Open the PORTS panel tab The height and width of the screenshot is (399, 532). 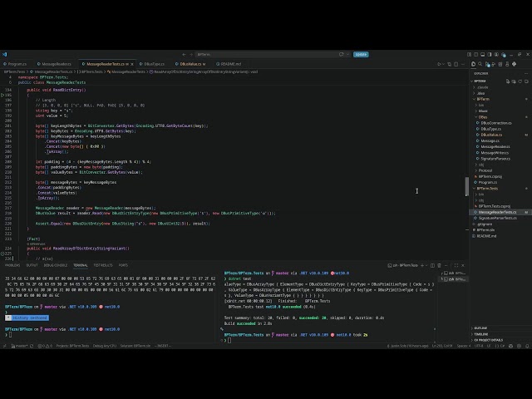point(123,265)
